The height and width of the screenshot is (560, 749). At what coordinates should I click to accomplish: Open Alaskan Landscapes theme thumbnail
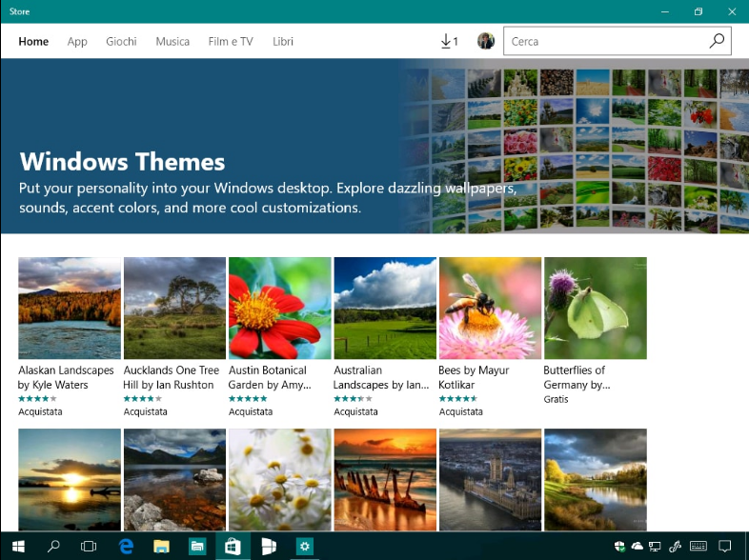click(x=70, y=308)
